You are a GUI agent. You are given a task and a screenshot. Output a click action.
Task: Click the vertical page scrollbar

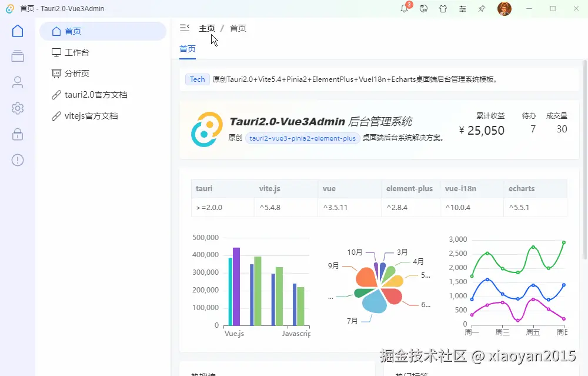(584, 159)
